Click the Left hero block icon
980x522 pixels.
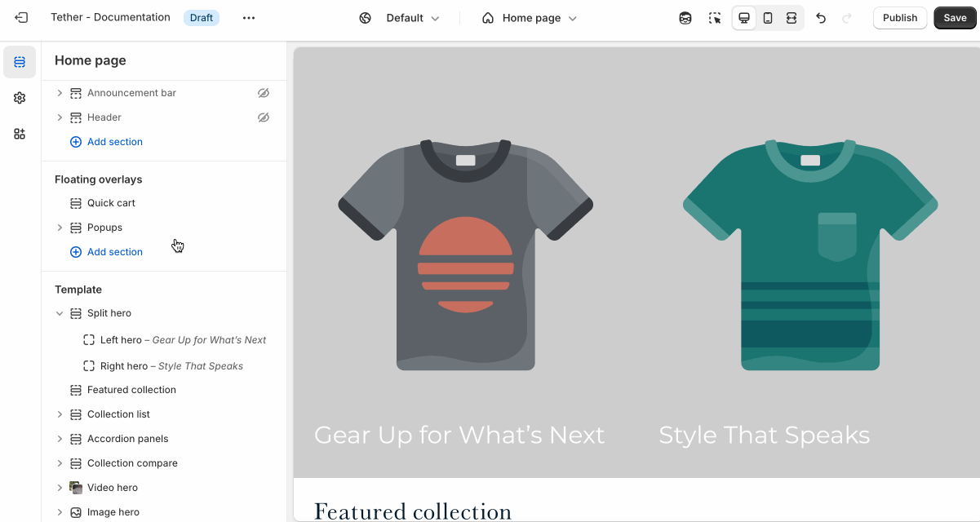(89, 340)
